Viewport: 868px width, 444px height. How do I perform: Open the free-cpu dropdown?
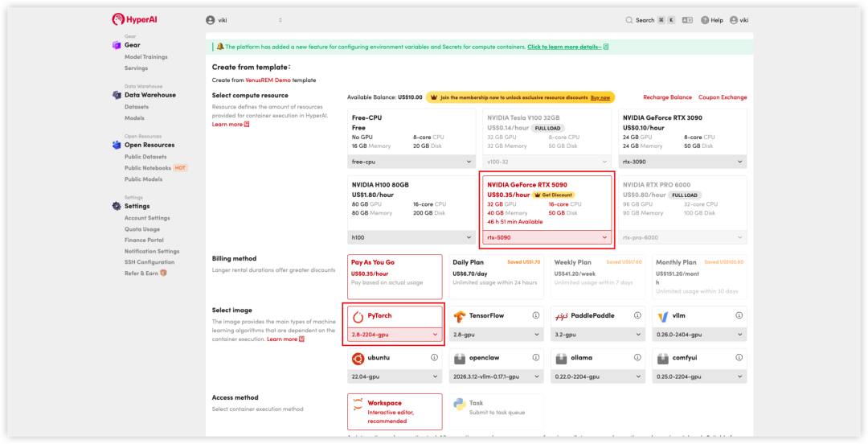pos(411,162)
